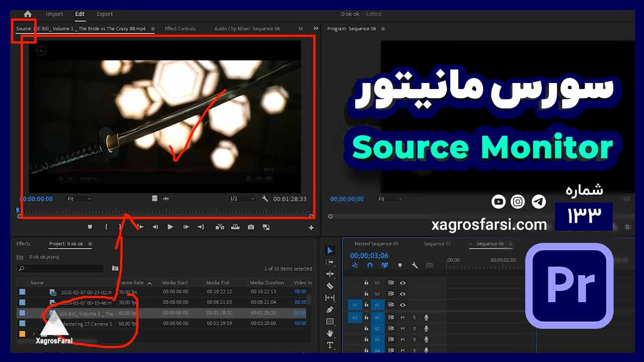
Task: Mute audio track A1
Action: (x=403, y=317)
